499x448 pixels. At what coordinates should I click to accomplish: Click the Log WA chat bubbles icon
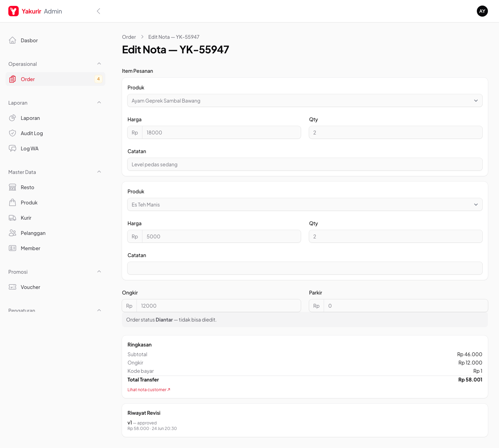(12, 148)
